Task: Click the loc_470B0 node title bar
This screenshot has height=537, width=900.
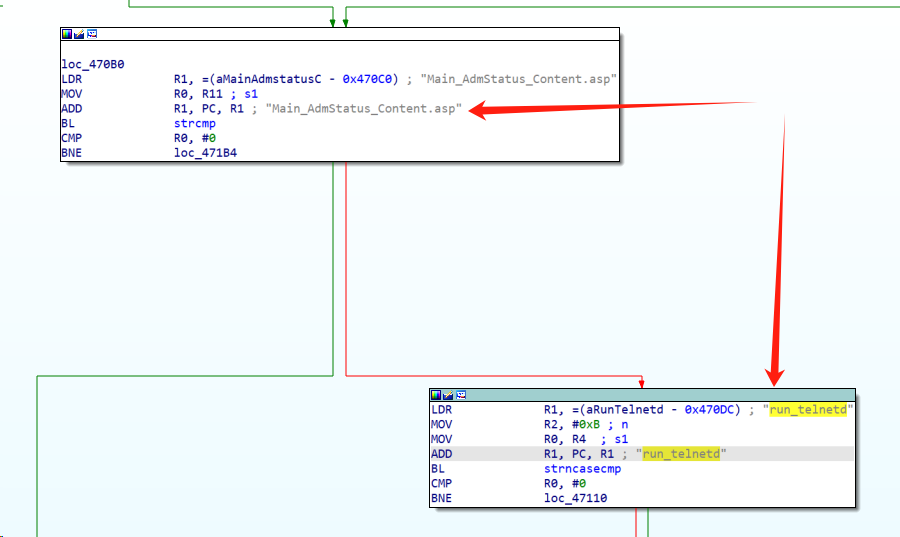Action: [x=340, y=34]
